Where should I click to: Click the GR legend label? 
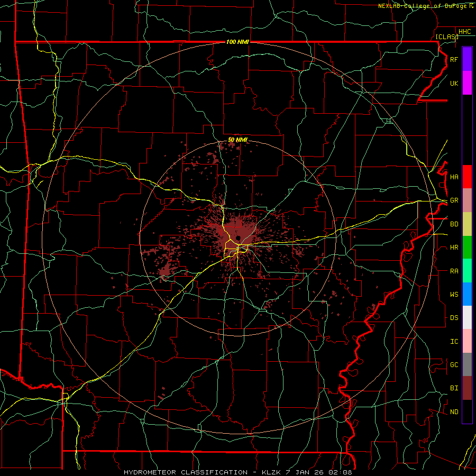point(454,200)
